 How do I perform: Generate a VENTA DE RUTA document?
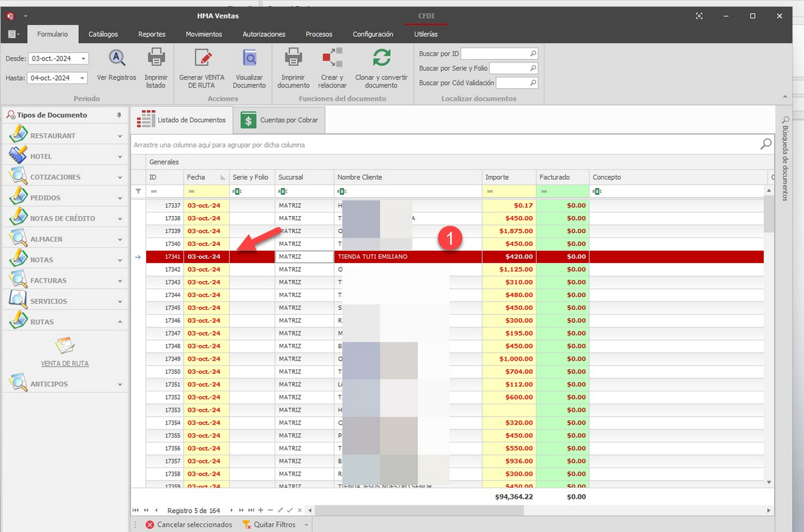pos(202,68)
